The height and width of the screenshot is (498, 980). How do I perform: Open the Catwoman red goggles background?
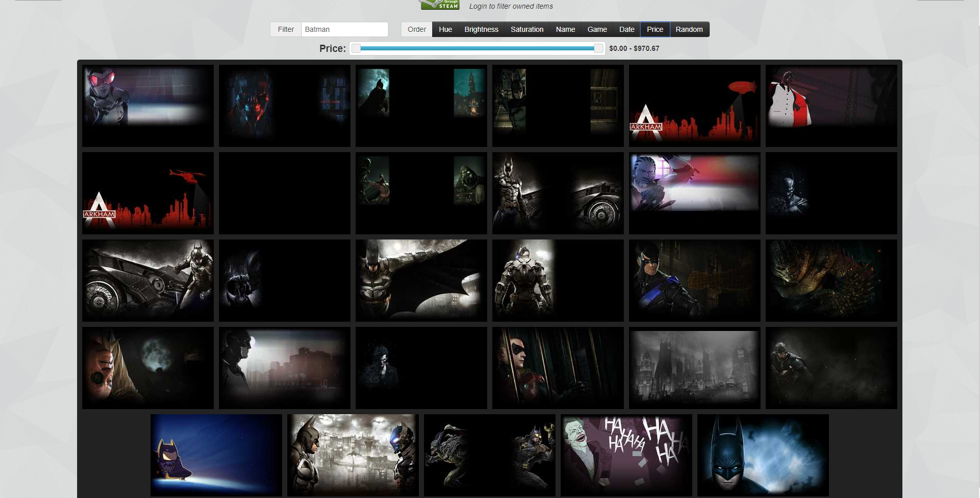click(148, 106)
